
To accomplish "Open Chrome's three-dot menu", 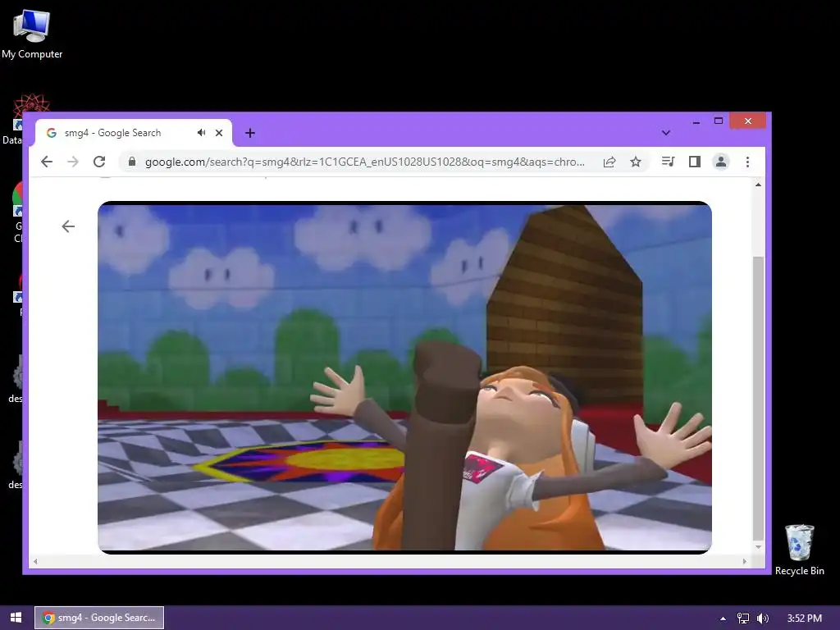I will (747, 162).
